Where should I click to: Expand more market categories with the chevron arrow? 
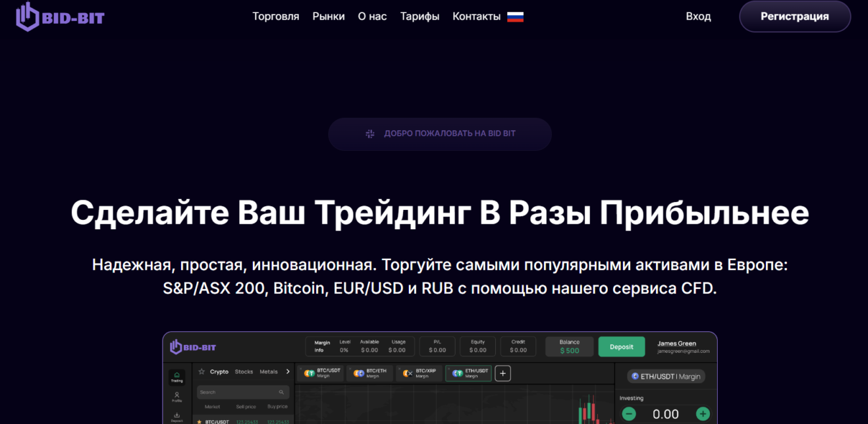pos(288,372)
